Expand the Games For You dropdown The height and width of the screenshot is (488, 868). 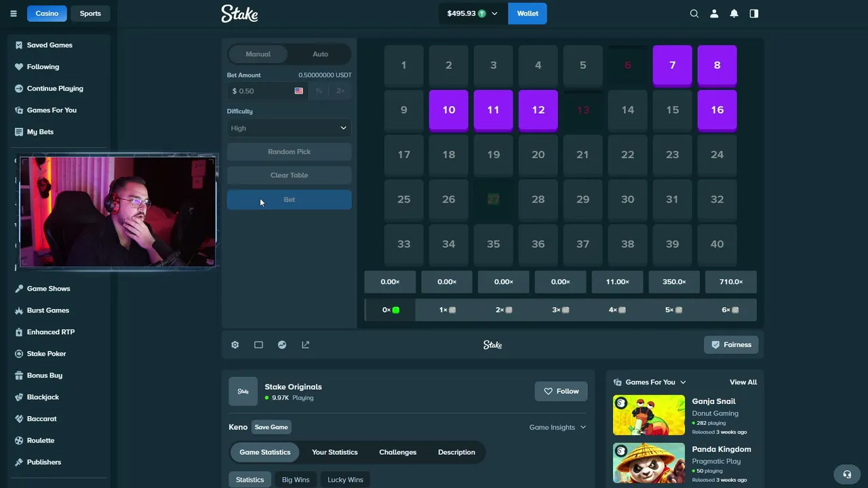[650, 382]
